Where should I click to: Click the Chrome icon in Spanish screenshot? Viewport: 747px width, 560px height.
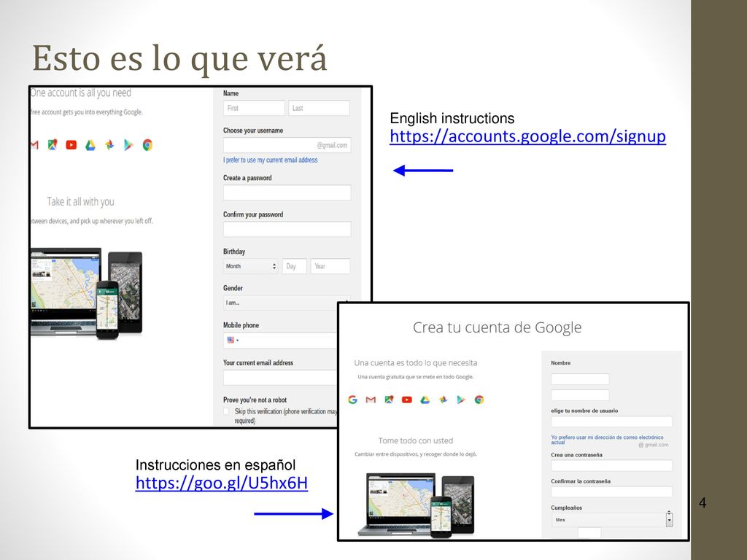coord(479,400)
